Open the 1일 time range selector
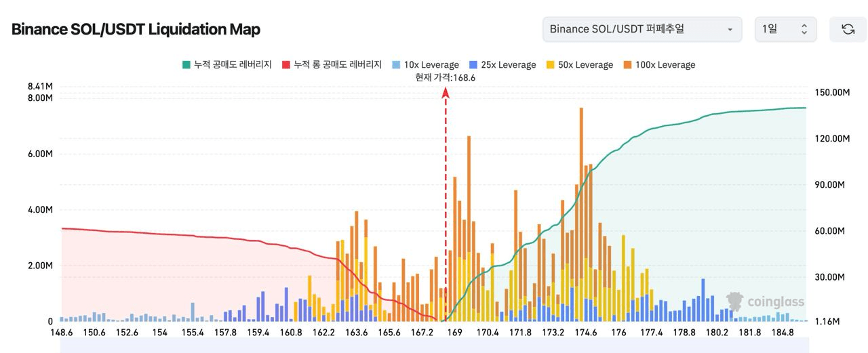Image resolution: width=868 pixels, height=353 pixels. click(x=785, y=29)
